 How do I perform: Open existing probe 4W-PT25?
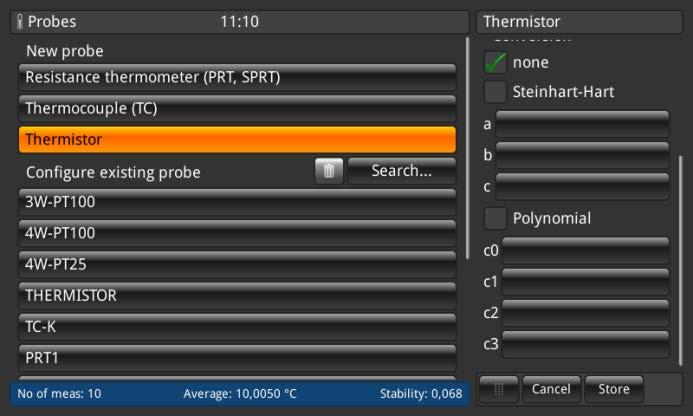(237, 265)
